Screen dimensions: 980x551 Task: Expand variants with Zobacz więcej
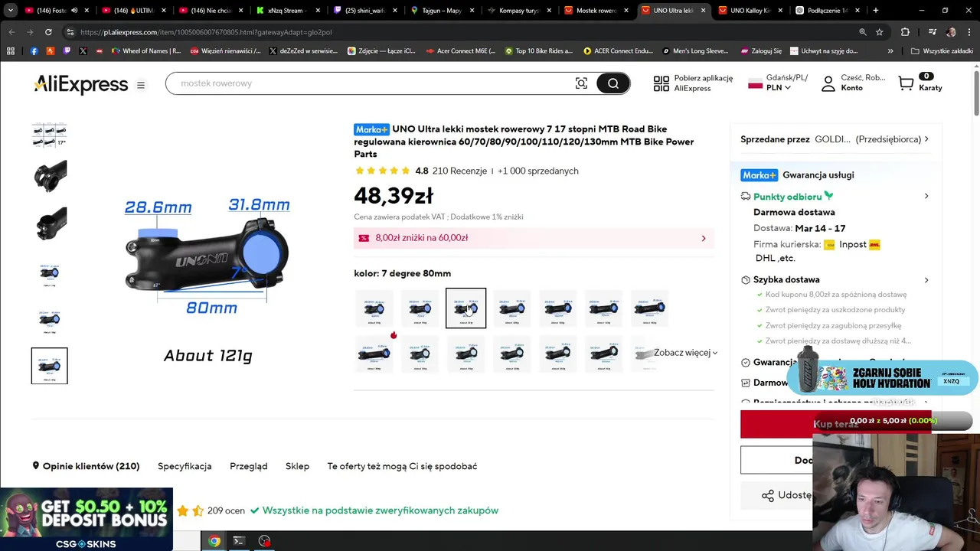click(685, 353)
